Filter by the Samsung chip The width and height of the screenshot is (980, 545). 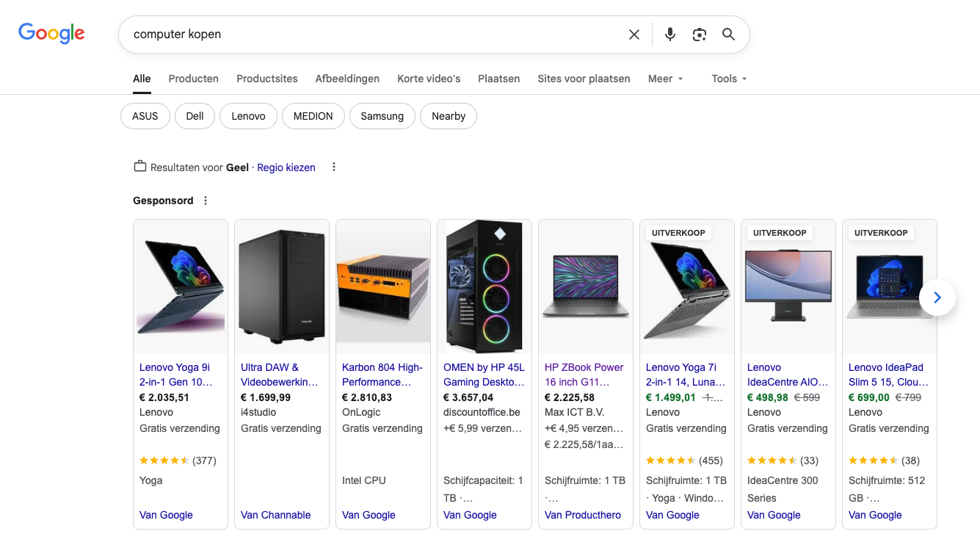[382, 116]
